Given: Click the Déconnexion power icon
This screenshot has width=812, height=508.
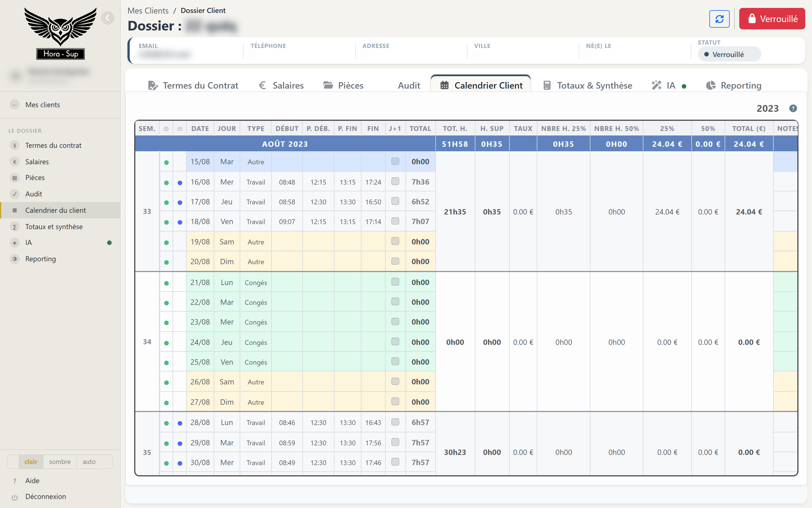Looking at the screenshot, I should click(14, 497).
